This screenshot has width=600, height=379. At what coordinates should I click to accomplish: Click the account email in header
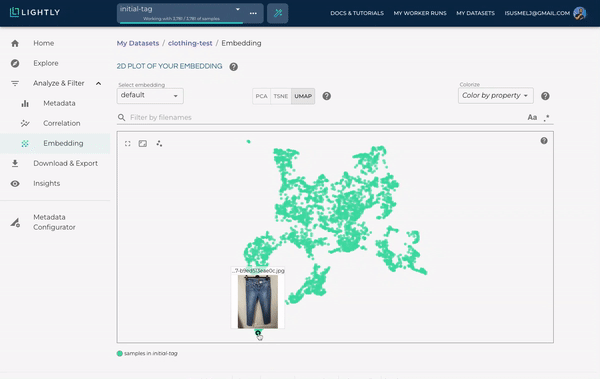(537, 13)
